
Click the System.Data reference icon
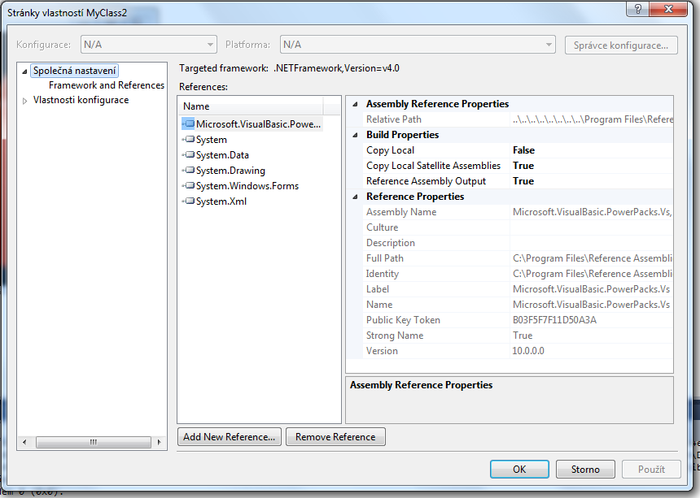[x=188, y=155]
